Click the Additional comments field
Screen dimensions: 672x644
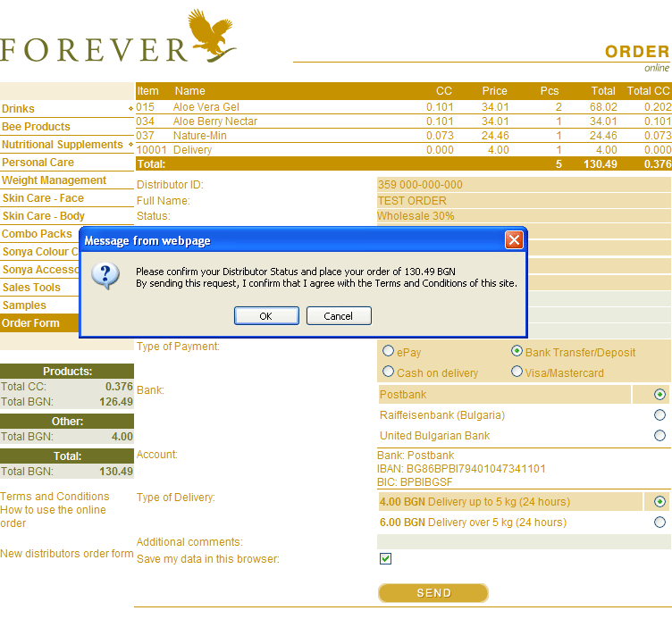pos(524,541)
